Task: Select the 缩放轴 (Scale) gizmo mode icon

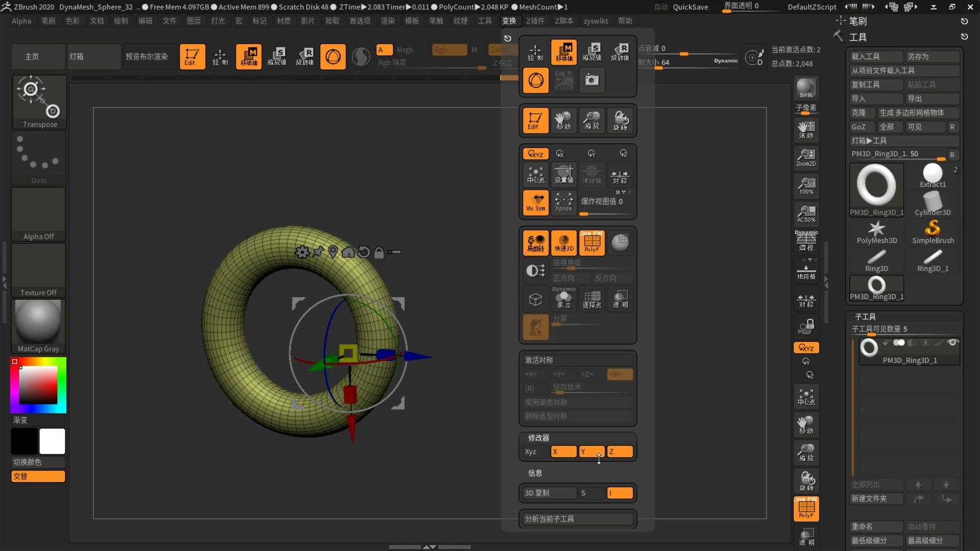Action: pyautogui.click(x=592, y=51)
